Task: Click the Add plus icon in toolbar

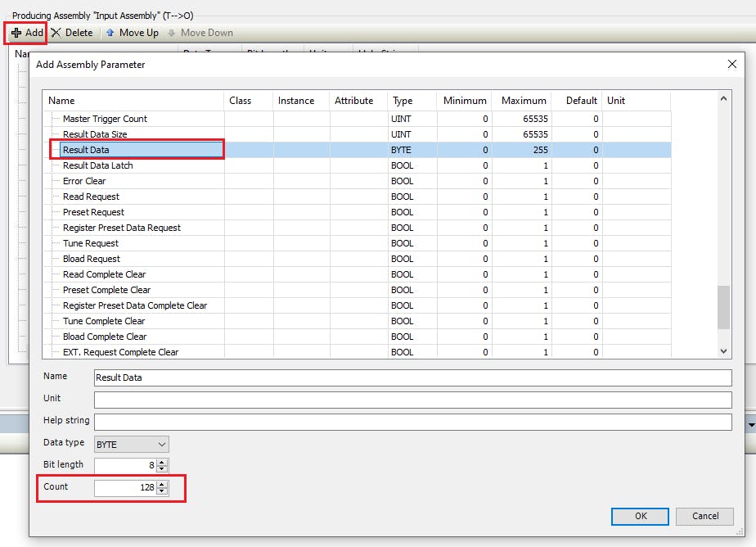Action: (16, 33)
